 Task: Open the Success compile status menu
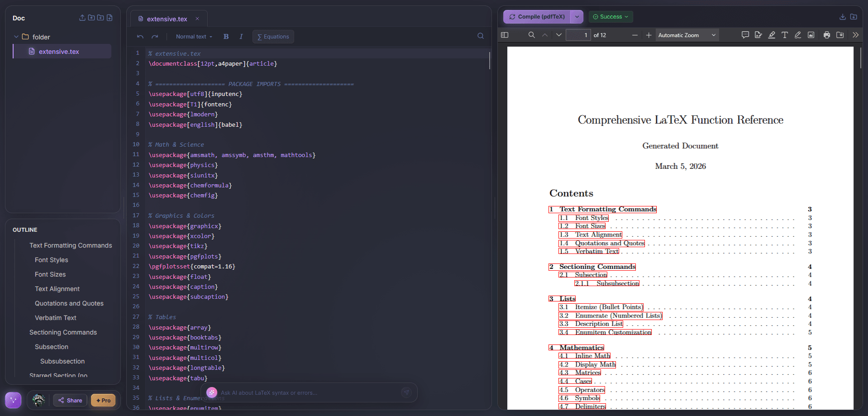610,17
